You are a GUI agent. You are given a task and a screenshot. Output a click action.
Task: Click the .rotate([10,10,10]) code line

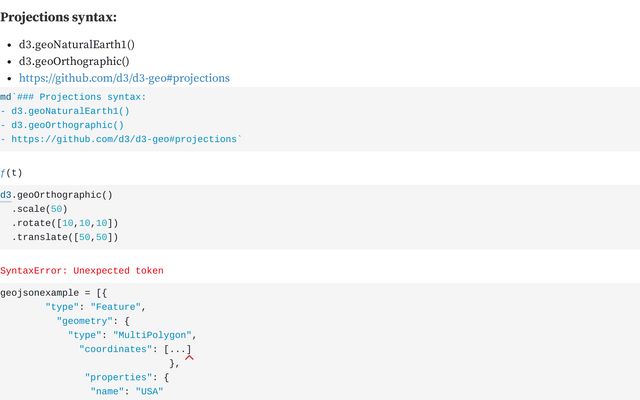(x=65, y=223)
